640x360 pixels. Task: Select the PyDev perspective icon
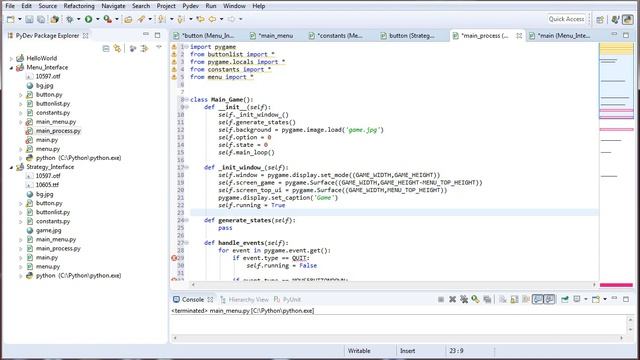tap(628, 19)
